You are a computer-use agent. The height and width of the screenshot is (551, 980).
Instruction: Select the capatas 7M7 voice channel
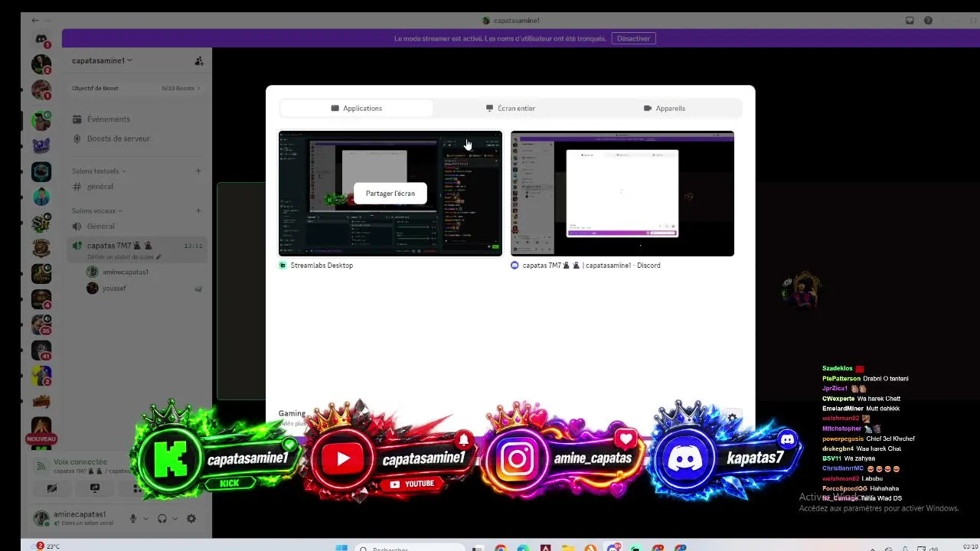coord(136,249)
